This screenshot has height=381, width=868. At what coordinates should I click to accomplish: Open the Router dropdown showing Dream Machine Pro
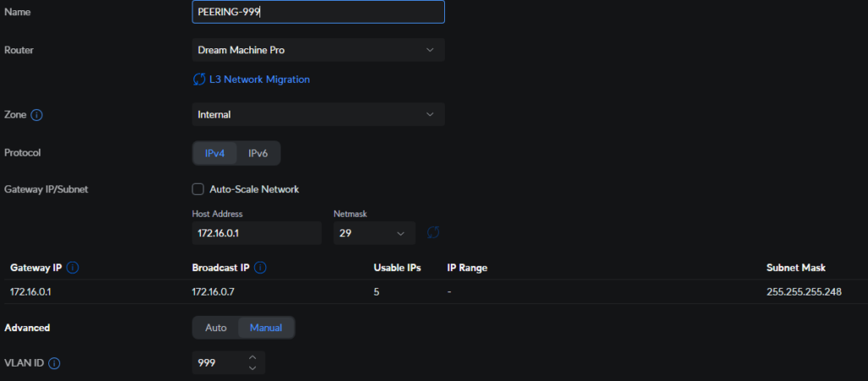pos(318,50)
